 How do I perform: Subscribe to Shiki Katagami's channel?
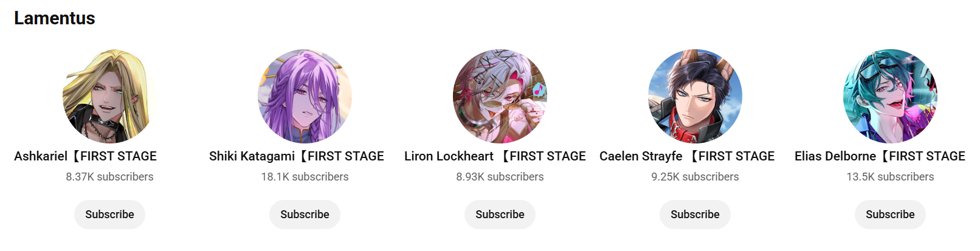[305, 215]
